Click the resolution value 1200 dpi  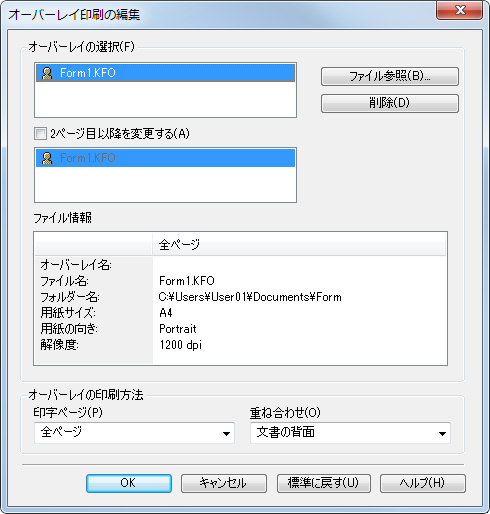click(x=180, y=345)
